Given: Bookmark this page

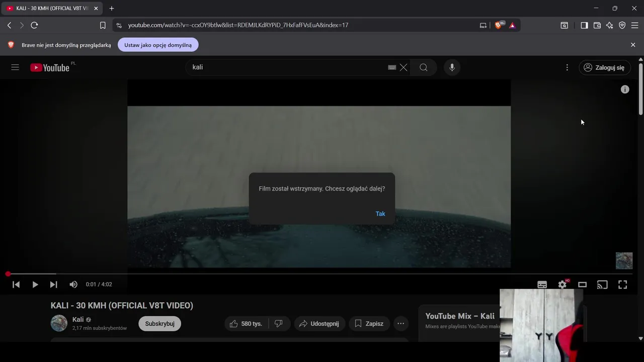Looking at the screenshot, I should coord(103,25).
